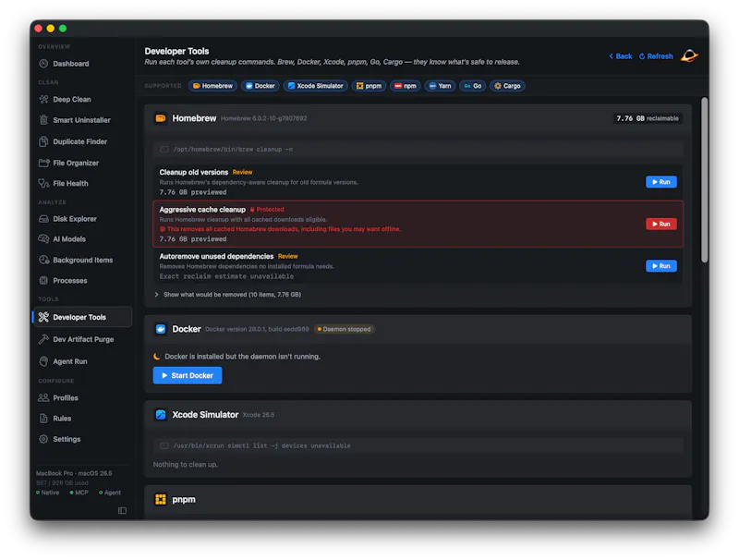The height and width of the screenshot is (560, 739).
Task: Click the Disk Explorer drive icon
Action: [x=43, y=219]
